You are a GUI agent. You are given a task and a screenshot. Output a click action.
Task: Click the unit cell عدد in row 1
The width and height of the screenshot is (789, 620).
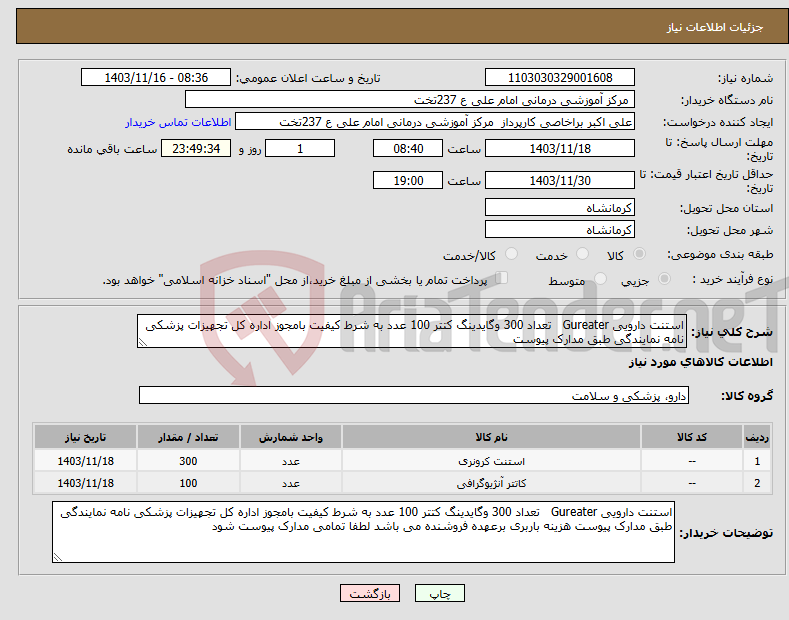291,461
